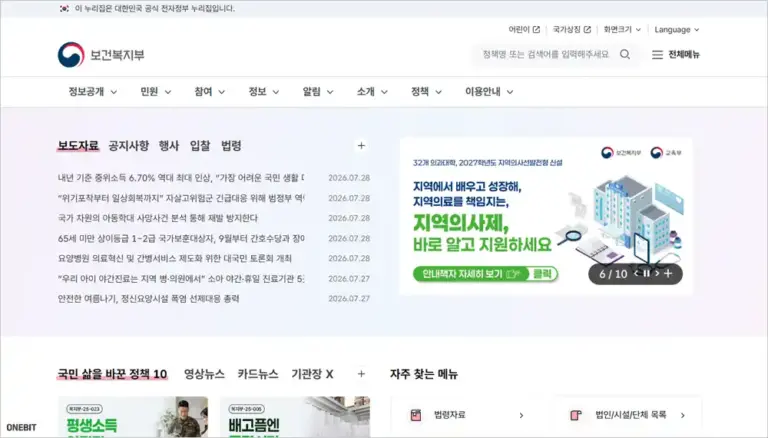Expand the 참여 menu
Viewport: 768px width, 438px height.
210,92
